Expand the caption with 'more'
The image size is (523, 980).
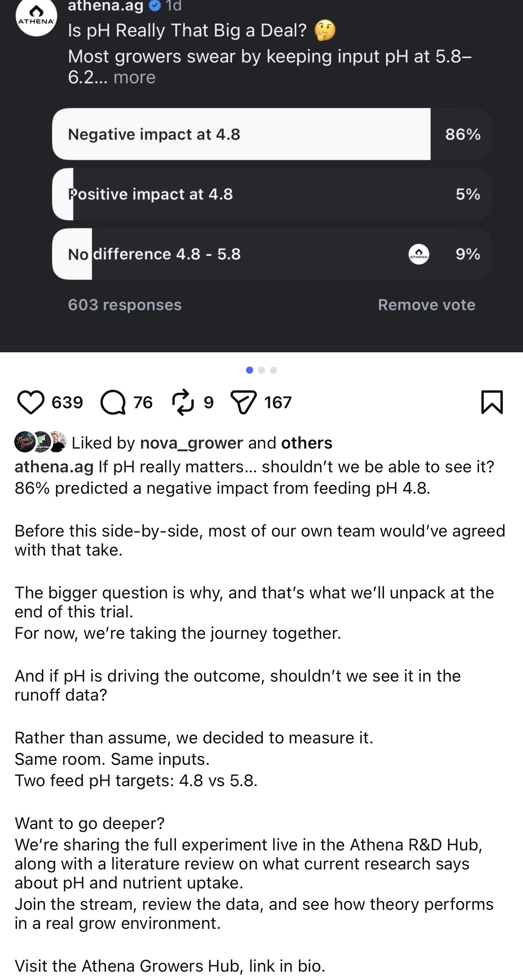coord(134,77)
